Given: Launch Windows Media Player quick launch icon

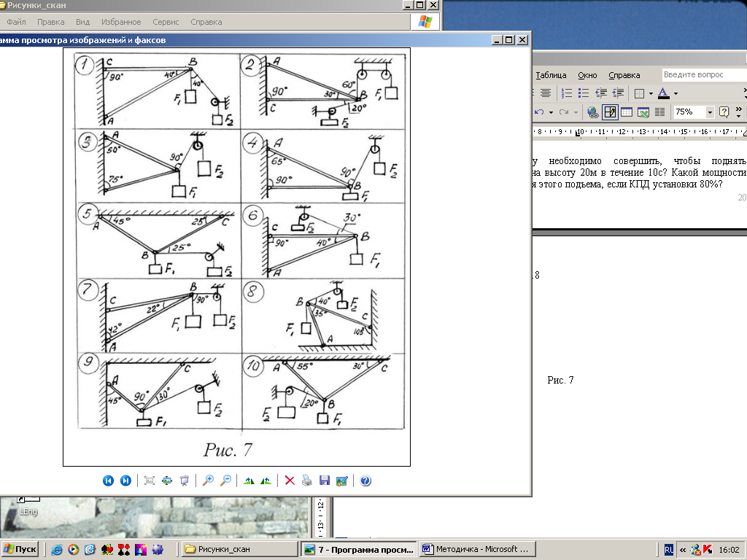Looking at the screenshot, I should [74, 550].
